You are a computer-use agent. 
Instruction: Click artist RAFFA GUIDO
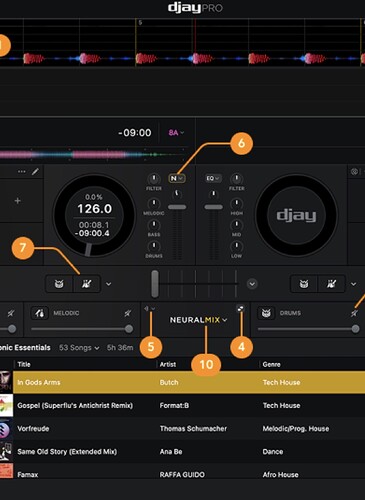tap(182, 475)
